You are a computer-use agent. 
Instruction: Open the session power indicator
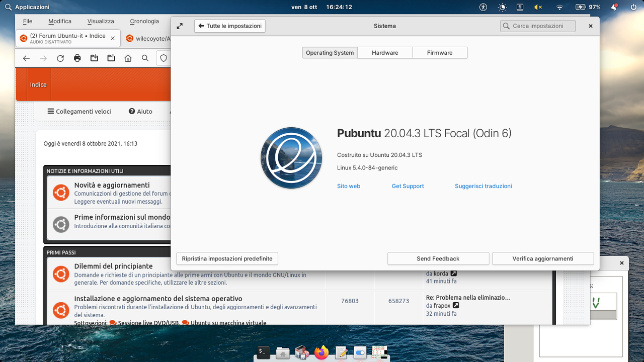click(x=633, y=7)
